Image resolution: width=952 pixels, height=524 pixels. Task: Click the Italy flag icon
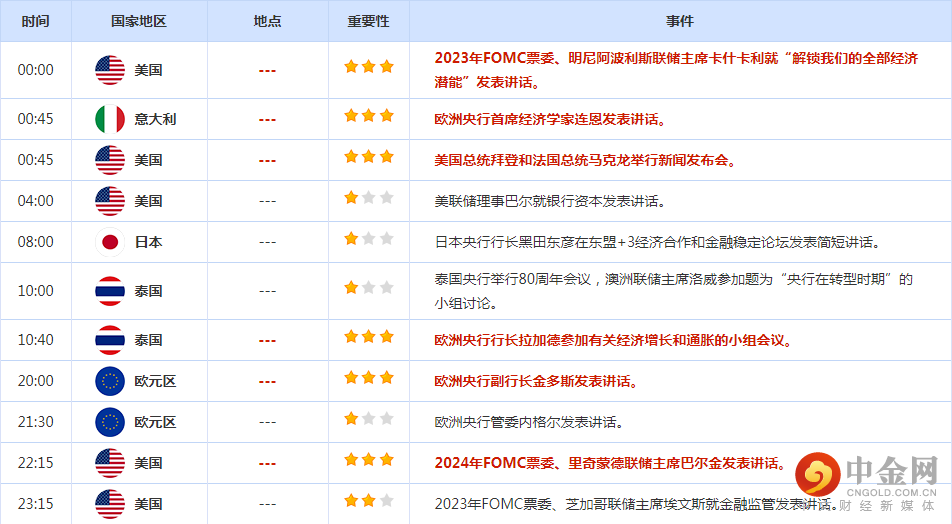[110, 119]
